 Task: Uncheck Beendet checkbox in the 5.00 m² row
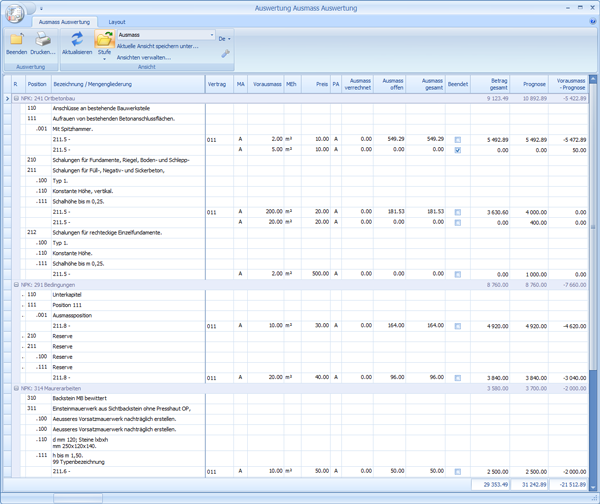[x=458, y=150]
